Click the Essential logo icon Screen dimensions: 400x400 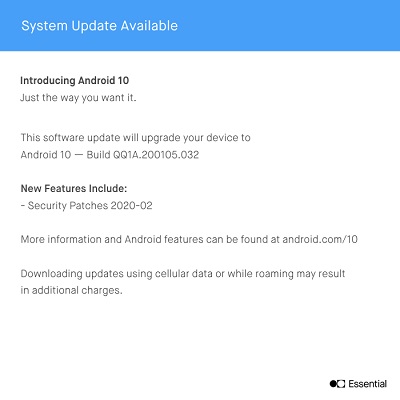click(337, 384)
